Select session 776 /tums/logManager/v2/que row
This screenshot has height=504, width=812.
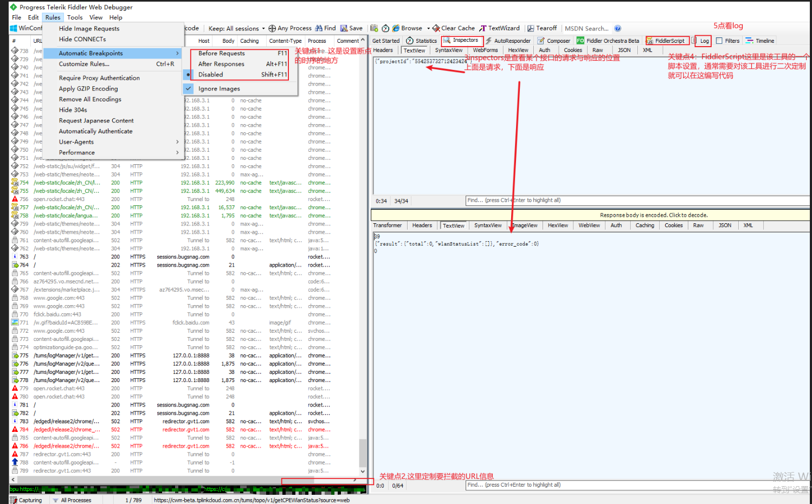coord(184,364)
